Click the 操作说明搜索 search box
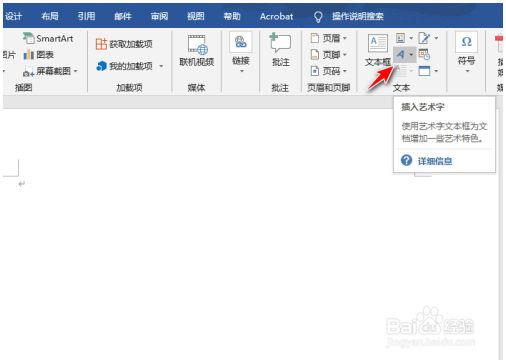This screenshot has height=363, width=506. (357, 16)
